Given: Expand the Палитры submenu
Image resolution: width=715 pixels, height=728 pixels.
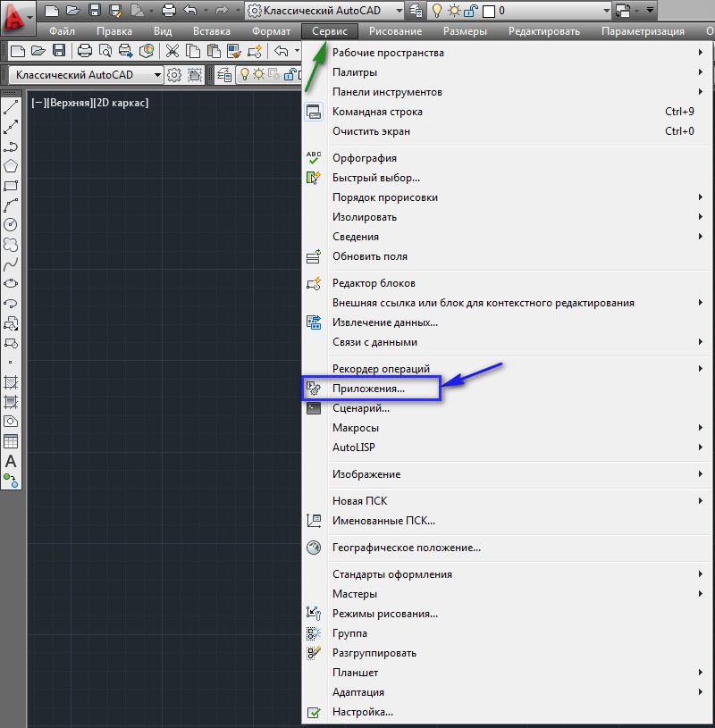Looking at the screenshot, I should pyautogui.click(x=508, y=72).
